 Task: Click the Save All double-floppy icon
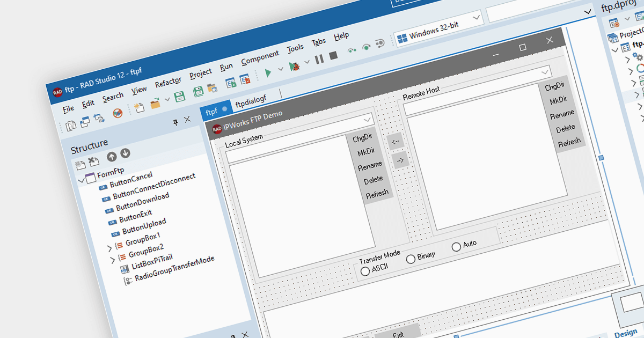tap(198, 92)
